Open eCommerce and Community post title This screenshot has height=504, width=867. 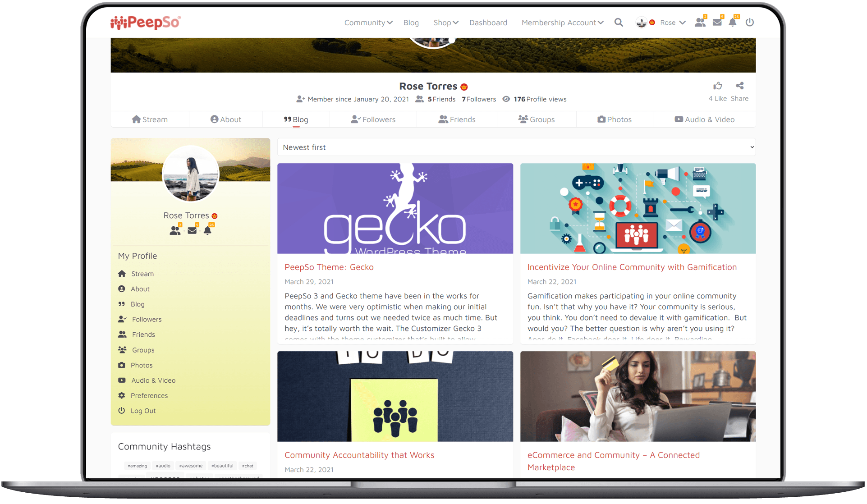[613, 461]
